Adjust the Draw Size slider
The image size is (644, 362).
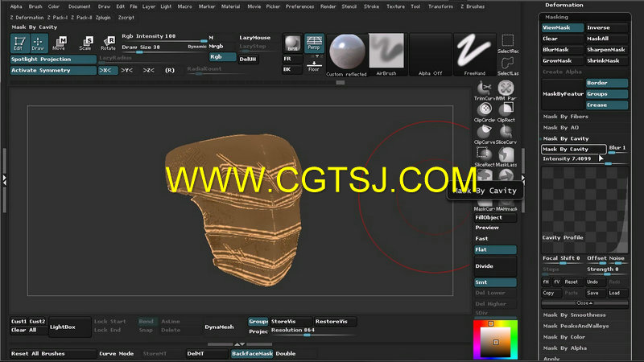tap(164, 48)
